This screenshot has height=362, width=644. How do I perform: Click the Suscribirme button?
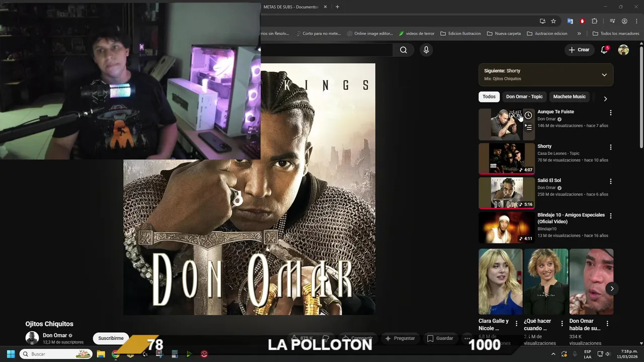(x=111, y=338)
